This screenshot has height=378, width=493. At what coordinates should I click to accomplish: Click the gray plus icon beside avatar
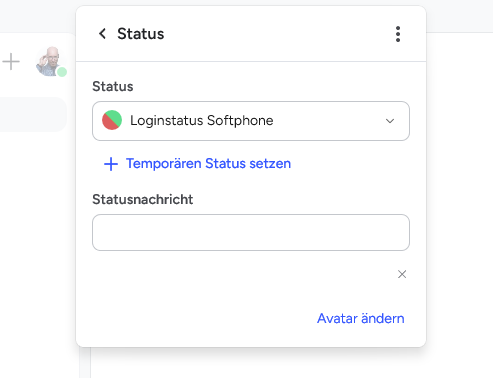tap(11, 62)
